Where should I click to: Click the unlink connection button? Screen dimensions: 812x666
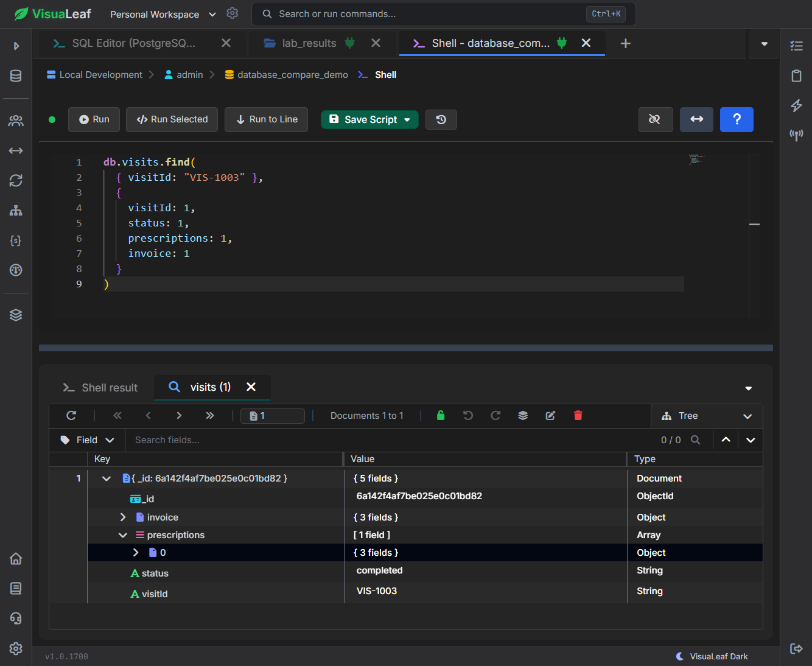tap(655, 119)
